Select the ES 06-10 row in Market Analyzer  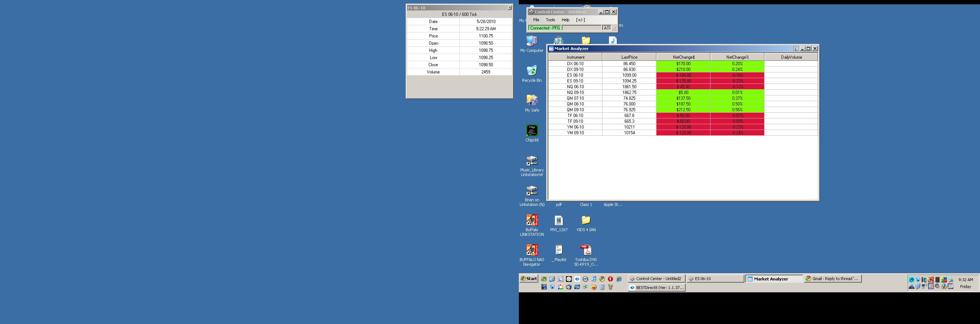coord(575,75)
